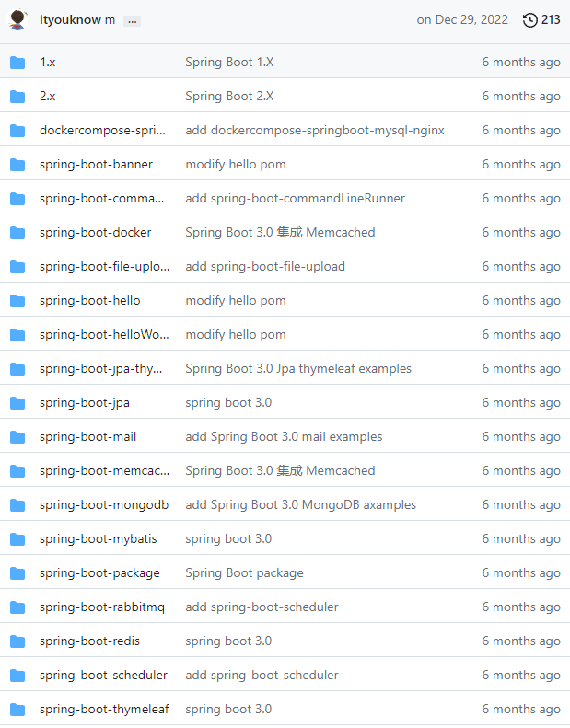Image resolution: width=570 pixels, height=728 pixels.
Task: Open the spring-boot-thymeleaf folder
Action: [104, 709]
